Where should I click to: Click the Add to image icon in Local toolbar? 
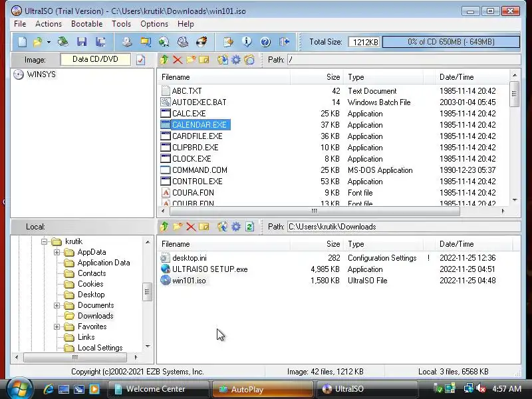tap(223, 227)
